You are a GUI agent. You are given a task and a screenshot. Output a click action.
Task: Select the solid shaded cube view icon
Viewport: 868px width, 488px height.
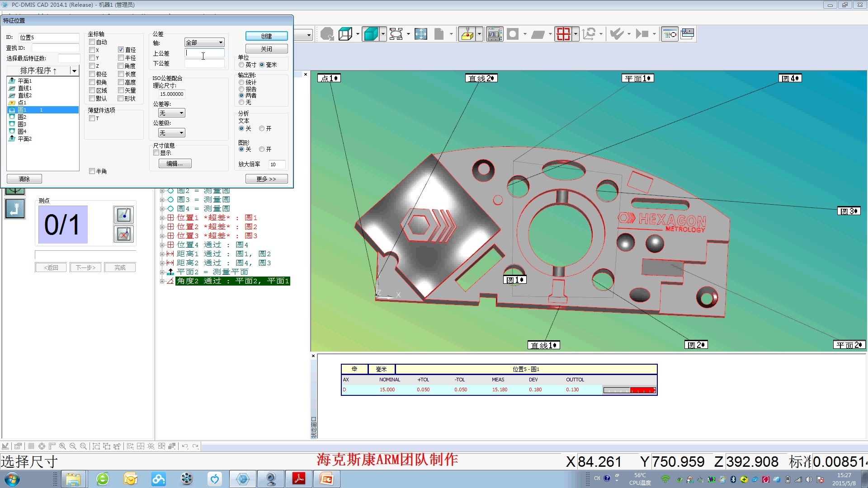(371, 34)
